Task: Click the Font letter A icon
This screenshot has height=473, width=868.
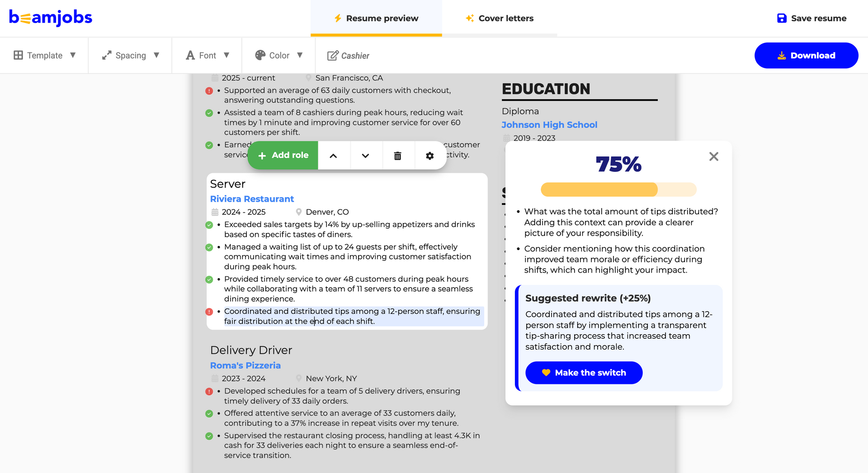Action: [x=190, y=55]
